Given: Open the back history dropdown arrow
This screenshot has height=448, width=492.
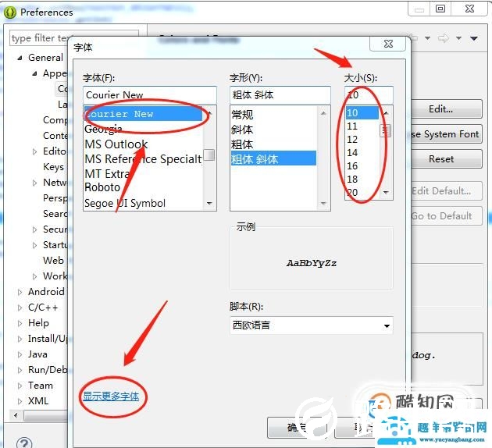Looking at the screenshot, I should pos(427,38).
